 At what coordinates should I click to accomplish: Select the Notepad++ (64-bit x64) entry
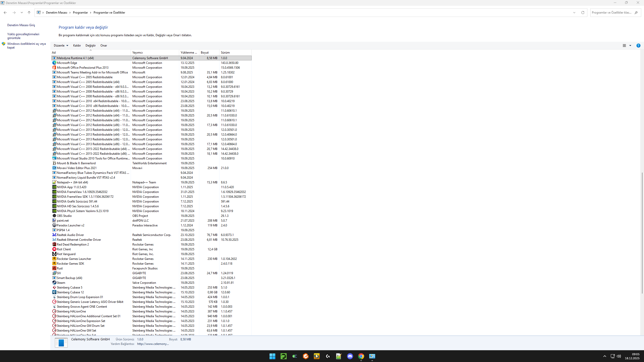coord(151,182)
